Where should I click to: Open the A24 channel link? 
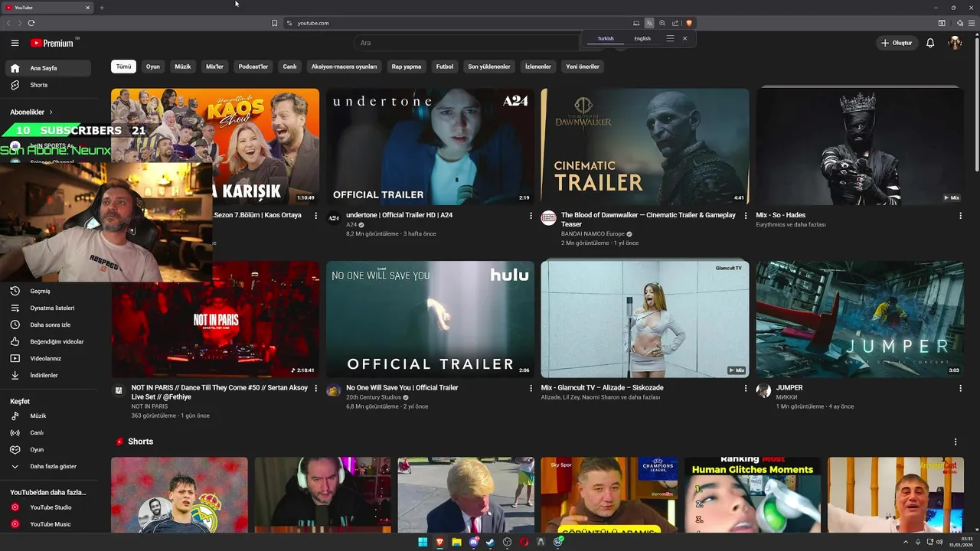[351, 225]
